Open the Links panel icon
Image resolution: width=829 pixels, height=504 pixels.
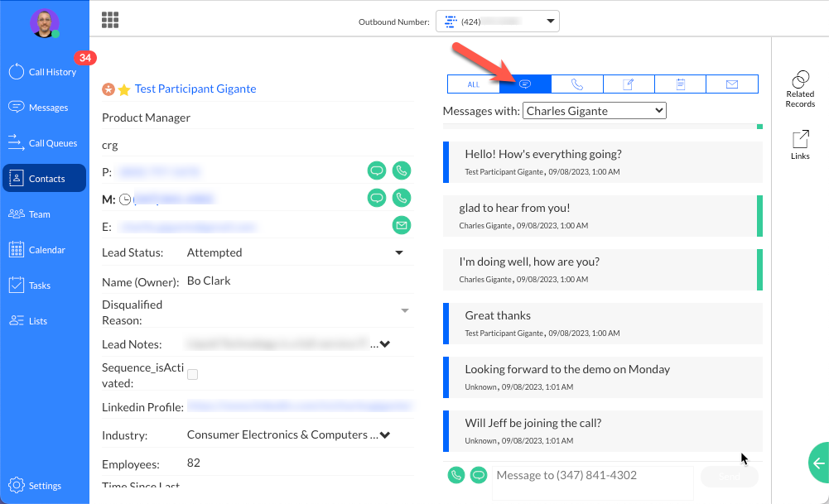tap(800, 145)
